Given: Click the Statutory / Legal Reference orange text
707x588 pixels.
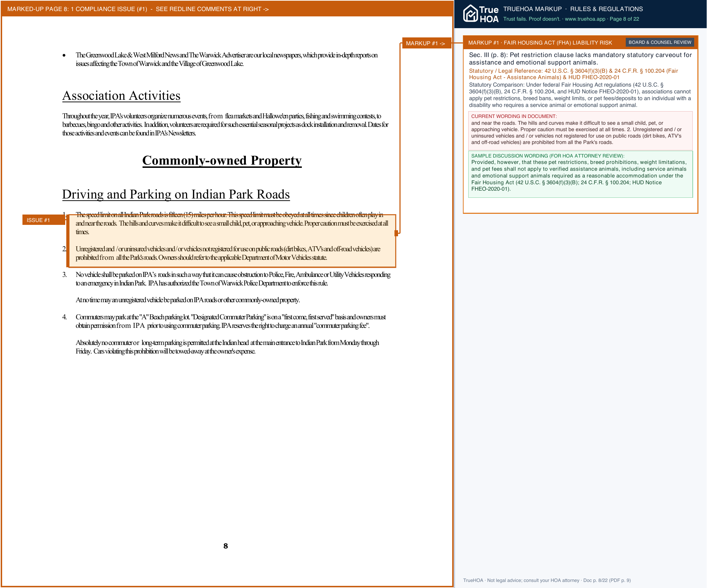Looking at the screenshot, I should point(573,74).
